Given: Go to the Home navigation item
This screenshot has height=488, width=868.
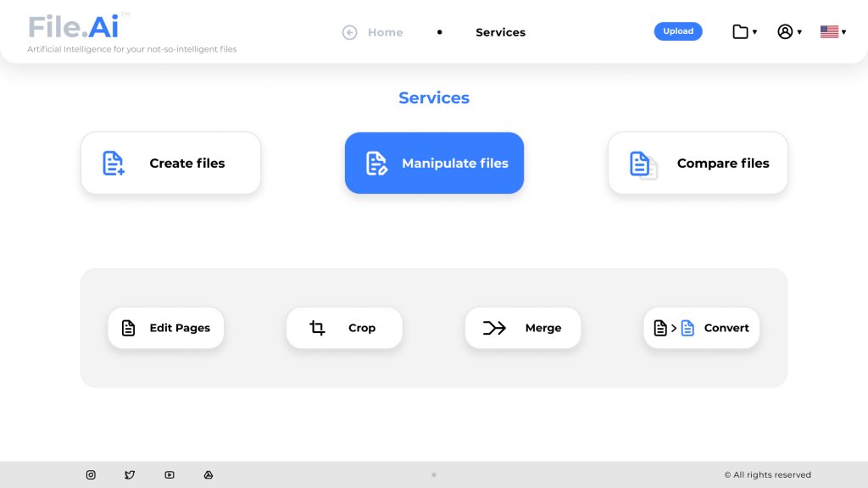Looking at the screenshot, I should [385, 32].
